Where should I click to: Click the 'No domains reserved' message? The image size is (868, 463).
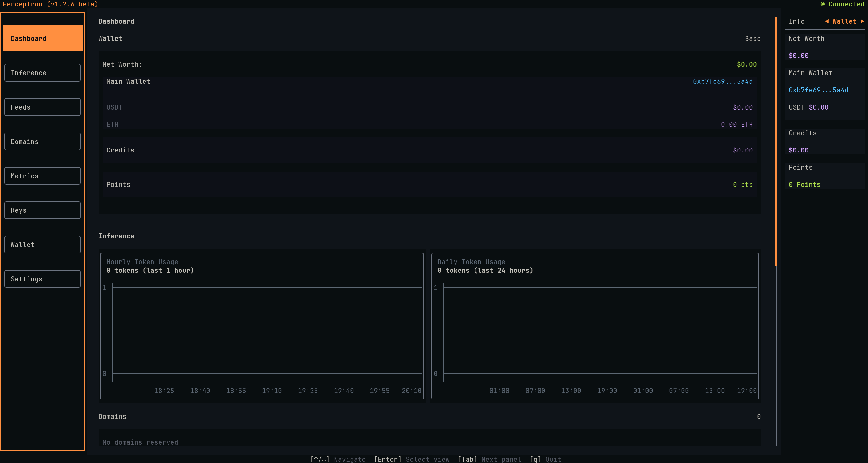(140, 442)
